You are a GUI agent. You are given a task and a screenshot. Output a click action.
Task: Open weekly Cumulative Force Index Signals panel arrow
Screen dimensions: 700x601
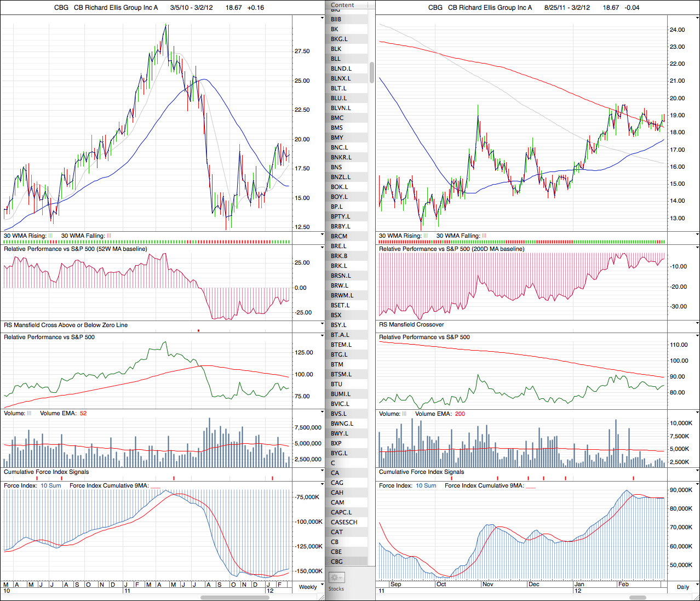click(322, 472)
